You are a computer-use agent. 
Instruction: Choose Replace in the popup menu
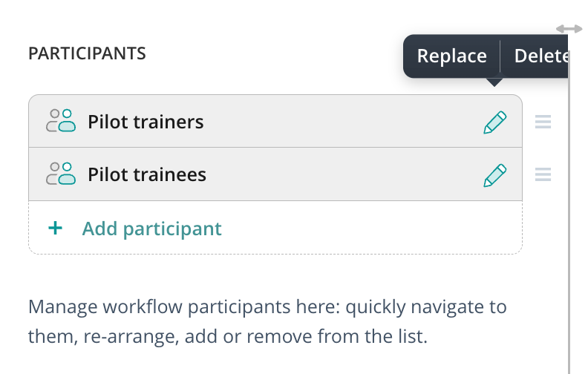coord(451,56)
